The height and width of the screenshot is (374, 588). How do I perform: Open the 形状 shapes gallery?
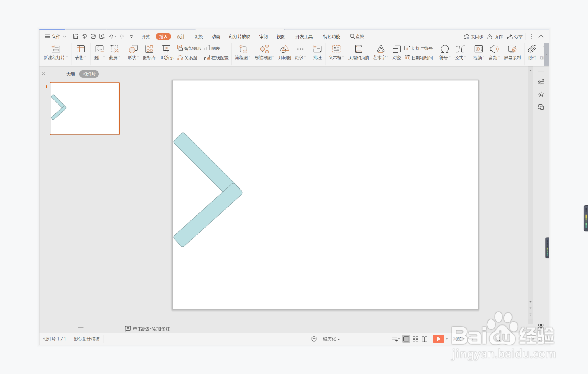point(133,52)
